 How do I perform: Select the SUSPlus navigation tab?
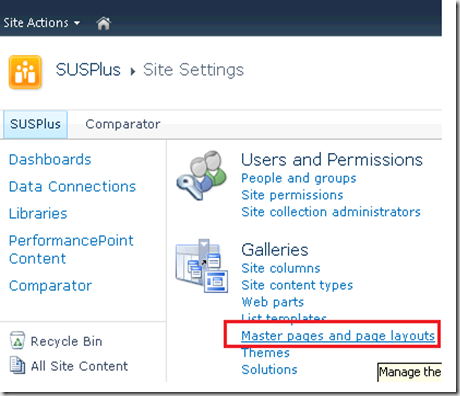click(x=35, y=124)
